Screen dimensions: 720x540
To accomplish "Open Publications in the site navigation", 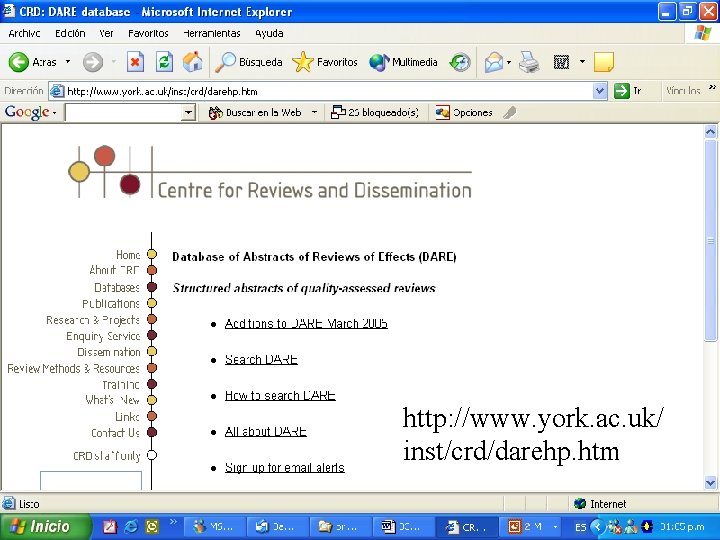I will [x=111, y=304].
